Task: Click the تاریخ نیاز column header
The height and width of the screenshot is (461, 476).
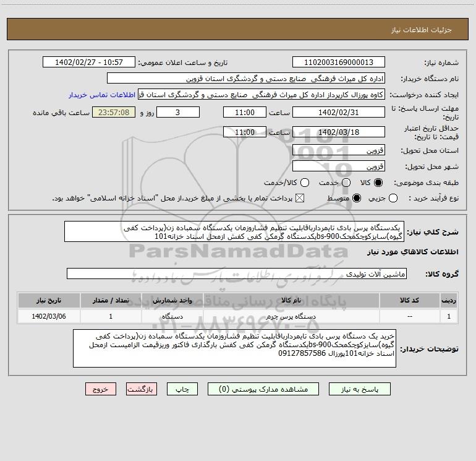Action: coord(49,301)
